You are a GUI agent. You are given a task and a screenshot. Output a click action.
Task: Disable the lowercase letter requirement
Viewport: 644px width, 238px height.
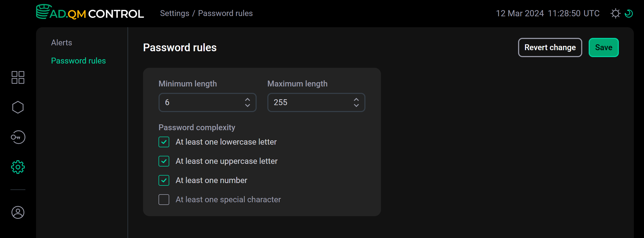164,142
